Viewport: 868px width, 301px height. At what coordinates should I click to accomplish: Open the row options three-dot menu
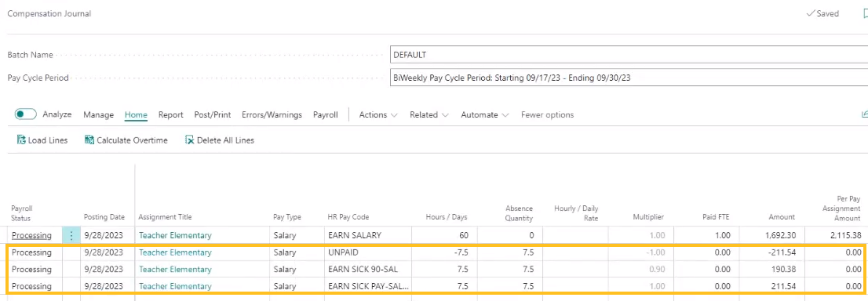(71, 235)
